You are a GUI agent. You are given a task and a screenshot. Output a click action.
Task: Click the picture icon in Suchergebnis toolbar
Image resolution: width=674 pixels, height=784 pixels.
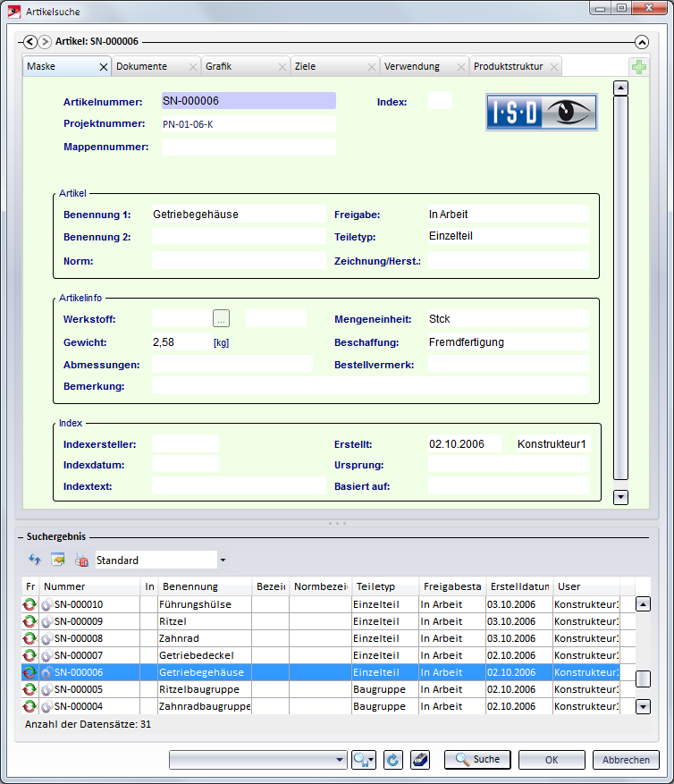click(58, 561)
